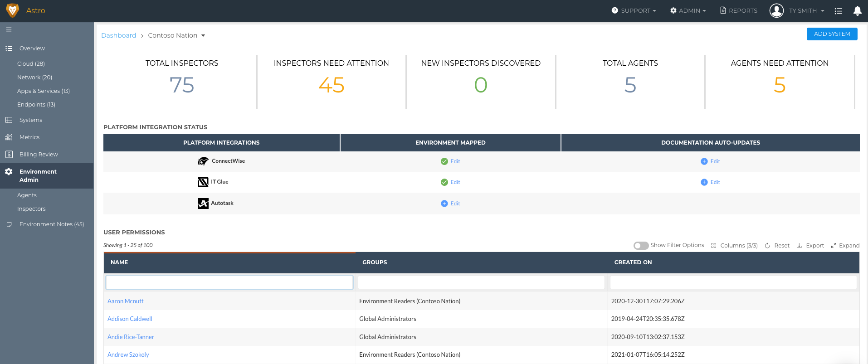Open the list view icon in top bar
Screen dimensions: 868x364
coord(838,11)
